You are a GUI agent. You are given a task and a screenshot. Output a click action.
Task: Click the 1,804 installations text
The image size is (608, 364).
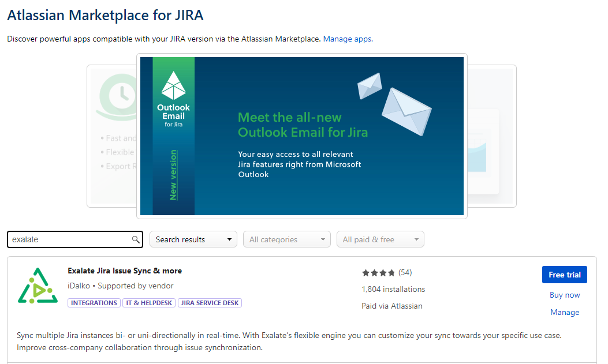[x=393, y=289]
